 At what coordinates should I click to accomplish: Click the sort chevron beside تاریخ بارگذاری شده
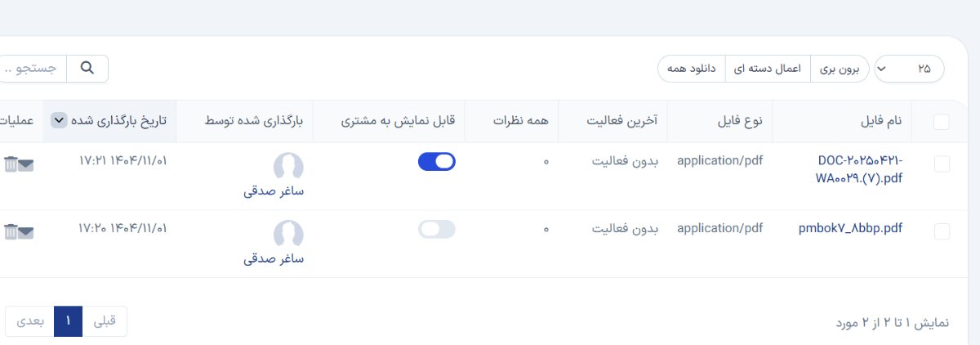pos(58,121)
